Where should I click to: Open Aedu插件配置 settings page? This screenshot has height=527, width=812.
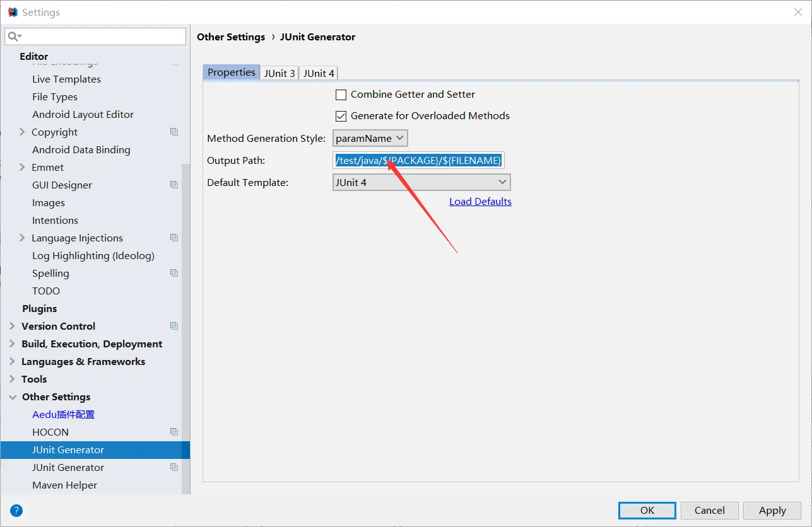point(63,414)
